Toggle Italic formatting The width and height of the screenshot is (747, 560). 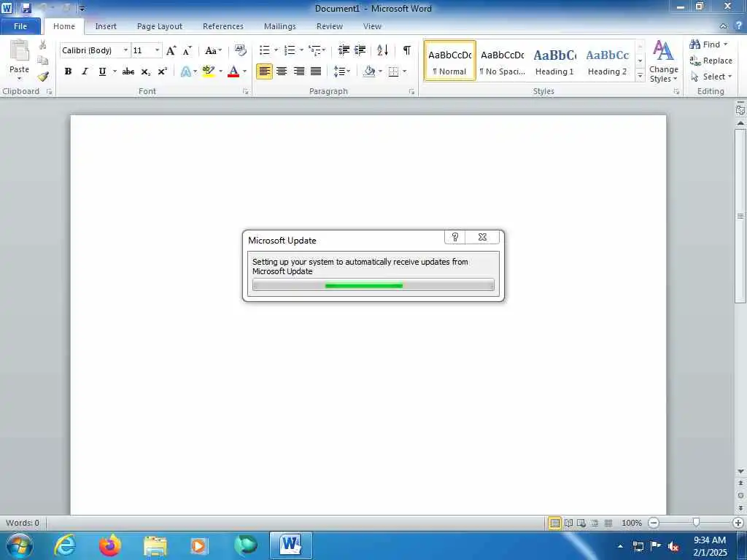coord(85,71)
